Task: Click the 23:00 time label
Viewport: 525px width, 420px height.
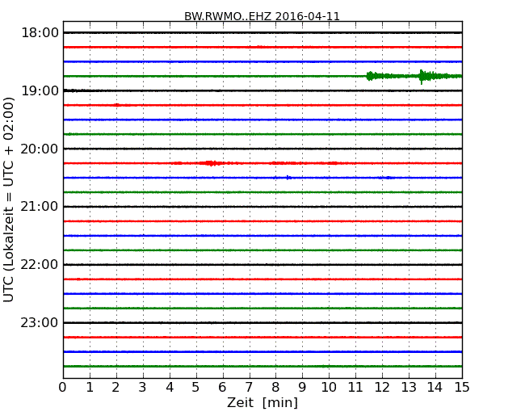Action: pos(40,322)
